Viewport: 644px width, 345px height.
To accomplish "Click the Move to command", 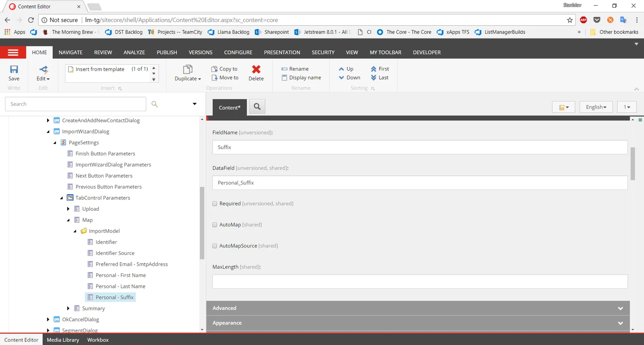I will click(x=225, y=78).
